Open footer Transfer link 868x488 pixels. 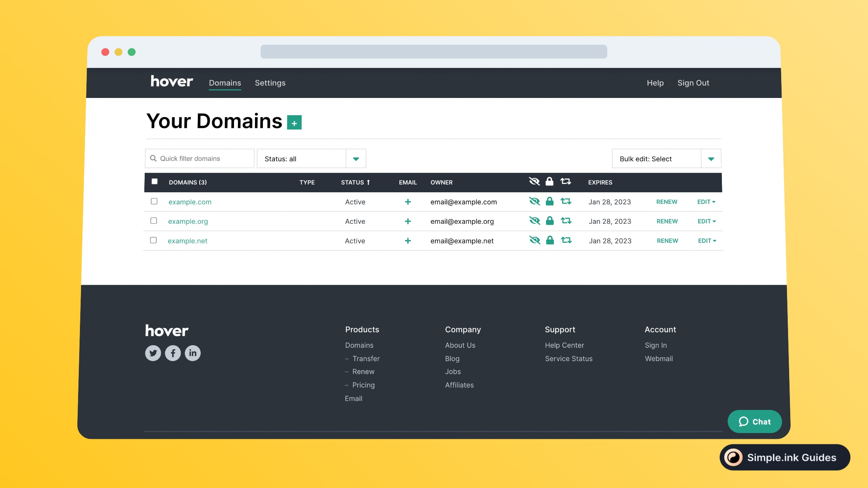pos(366,359)
